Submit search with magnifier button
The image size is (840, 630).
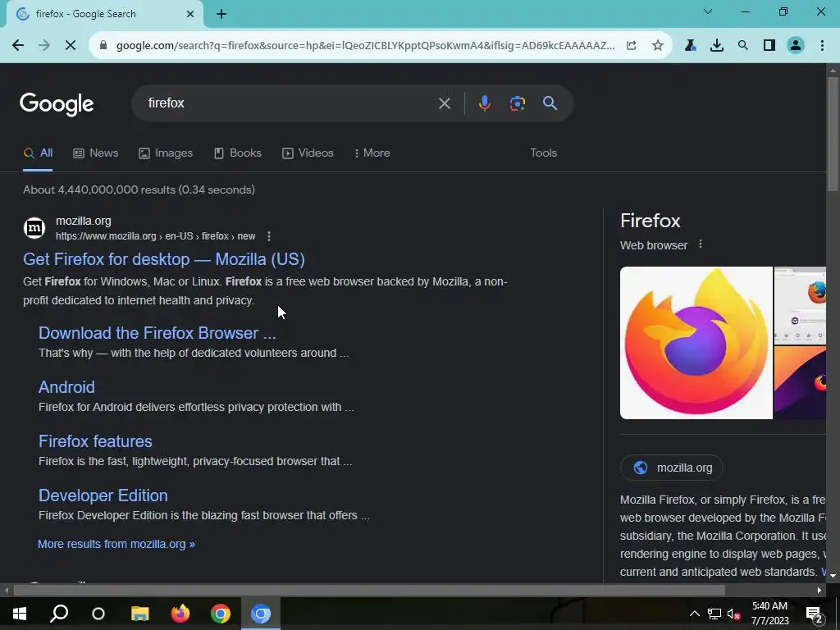(x=550, y=103)
